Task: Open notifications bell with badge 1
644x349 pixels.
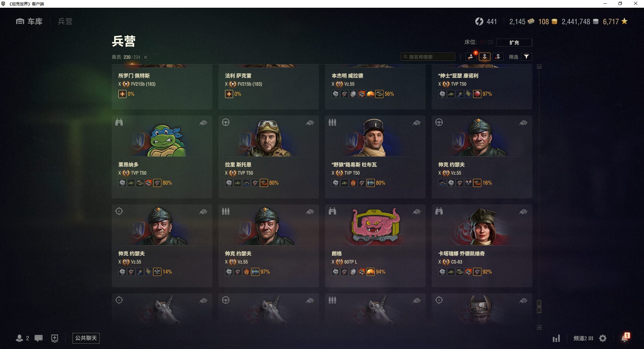Action: click(x=625, y=338)
